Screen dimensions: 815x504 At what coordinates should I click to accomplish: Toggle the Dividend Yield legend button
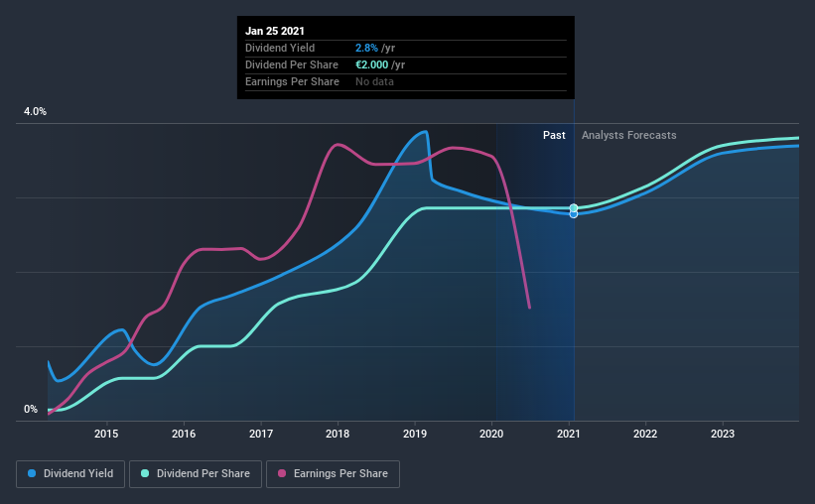click(70, 474)
